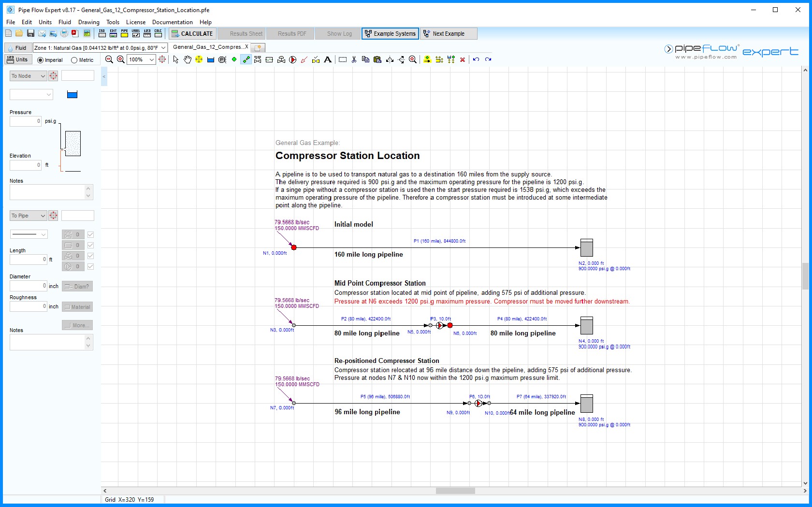Image resolution: width=812 pixels, height=507 pixels.
Task: Click the New grid document icon
Action: (x=8, y=33)
